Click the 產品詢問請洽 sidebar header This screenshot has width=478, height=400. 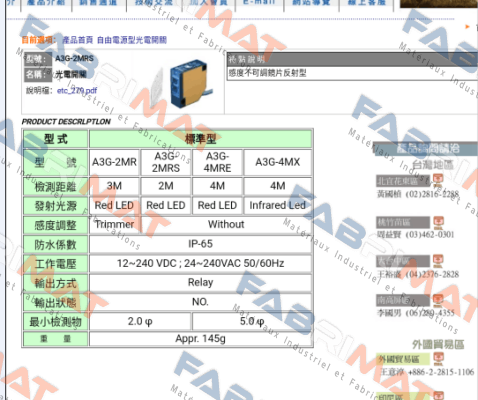[x=425, y=149]
